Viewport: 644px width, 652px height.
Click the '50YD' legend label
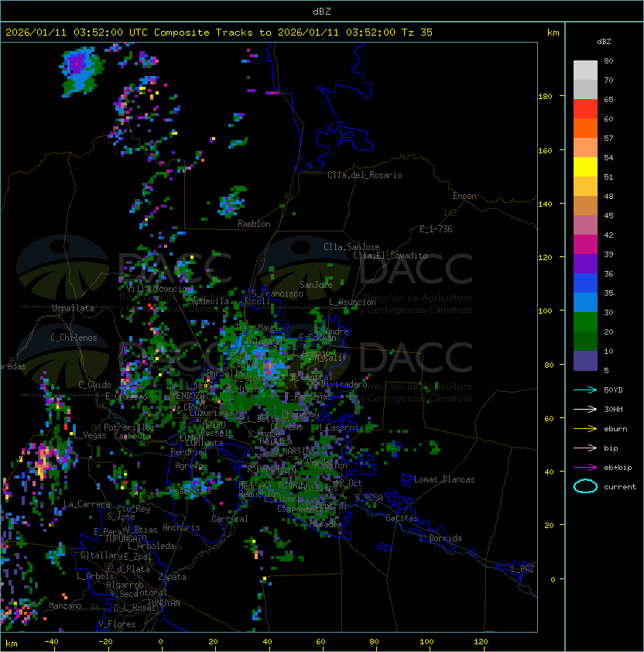613,389
